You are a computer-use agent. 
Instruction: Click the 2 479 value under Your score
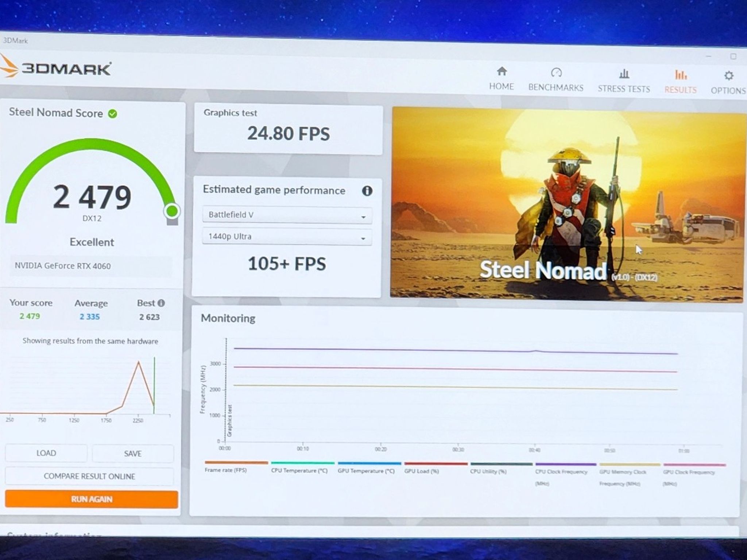30,316
